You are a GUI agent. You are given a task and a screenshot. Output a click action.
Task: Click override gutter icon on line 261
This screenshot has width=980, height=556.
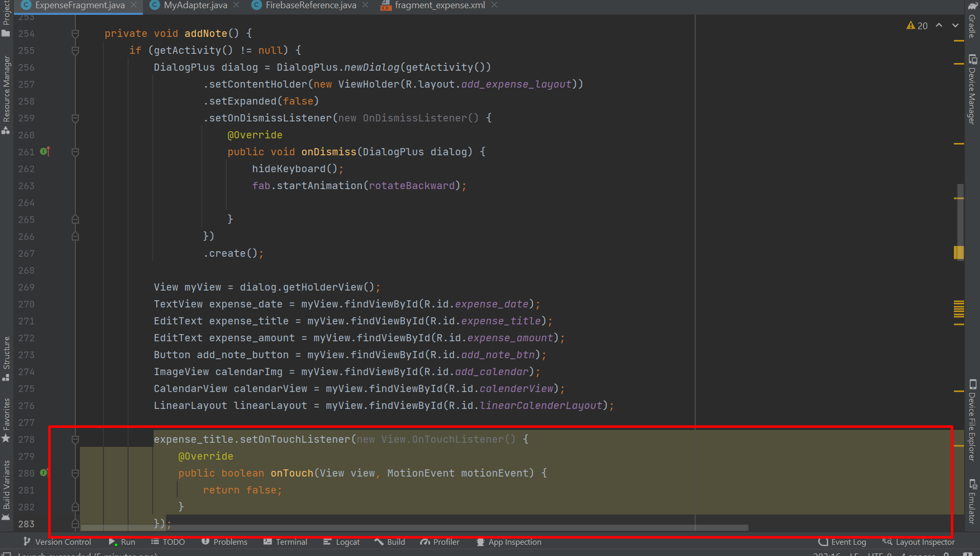point(45,151)
